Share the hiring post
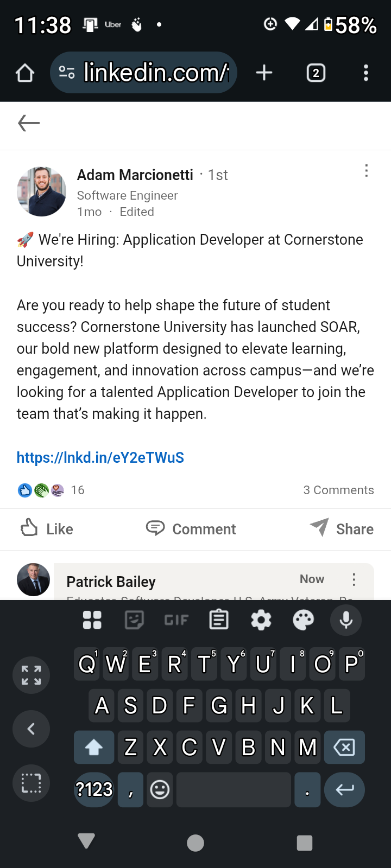391x868 pixels. click(x=342, y=528)
